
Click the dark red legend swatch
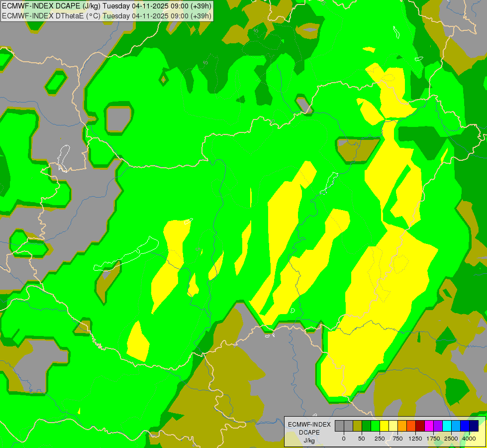(420, 426)
